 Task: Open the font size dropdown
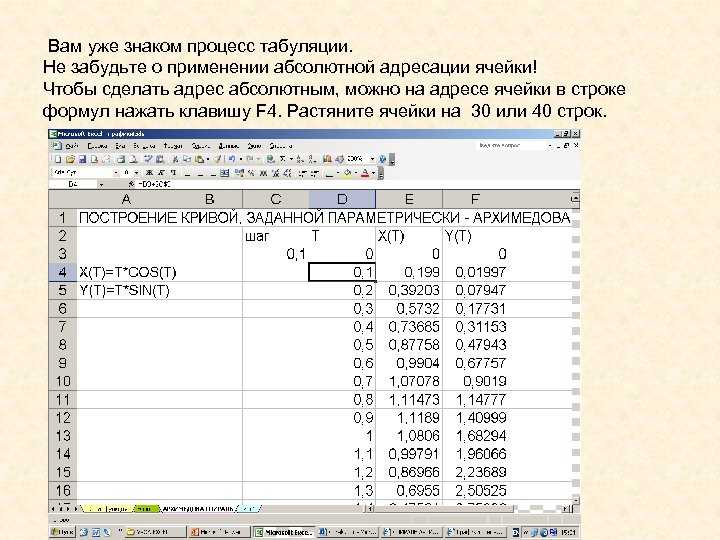click(136, 173)
